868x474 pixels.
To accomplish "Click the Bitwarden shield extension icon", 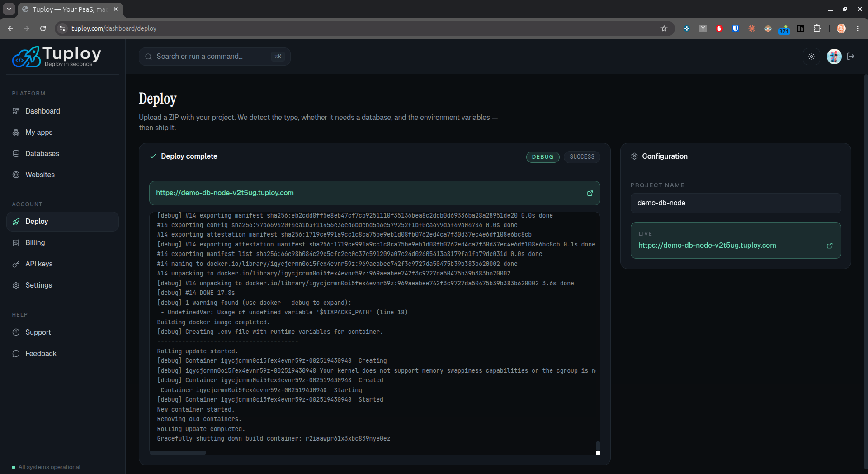I will (736, 28).
